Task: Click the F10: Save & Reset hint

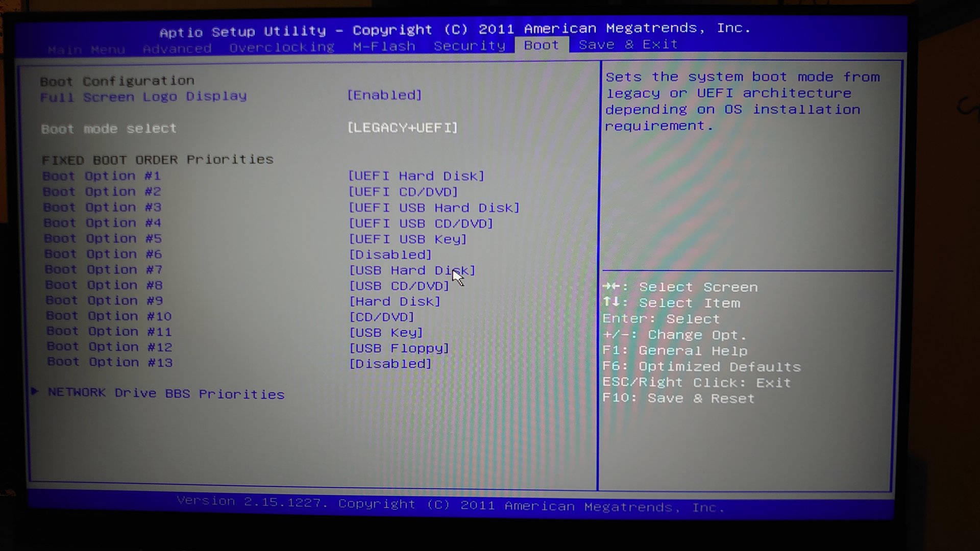Action: [678, 398]
